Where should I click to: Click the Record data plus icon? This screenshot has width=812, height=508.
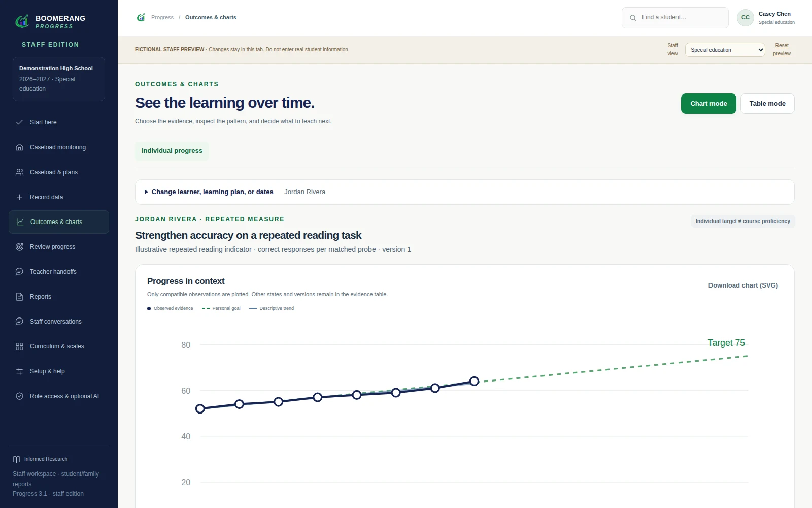click(x=19, y=197)
